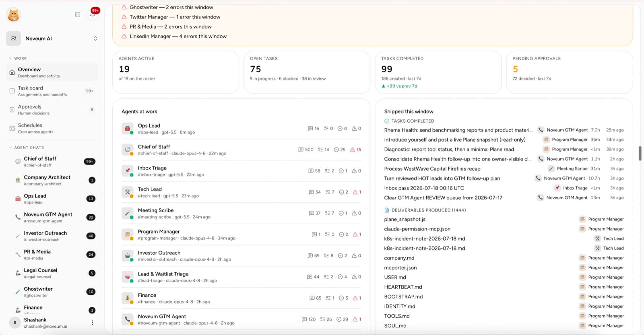Click the Investor Outreach agent icon in Agents at work
This screenshot has height=335, width=644.
128,256
